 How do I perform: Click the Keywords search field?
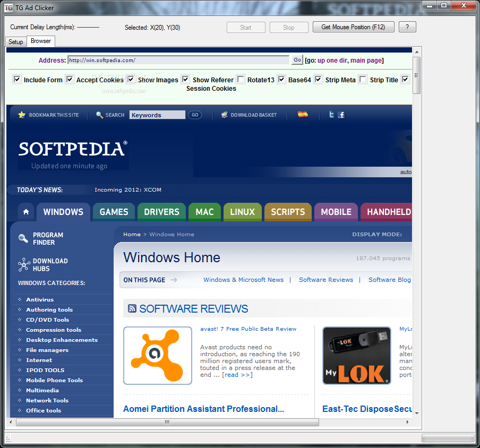pos(157,115)
